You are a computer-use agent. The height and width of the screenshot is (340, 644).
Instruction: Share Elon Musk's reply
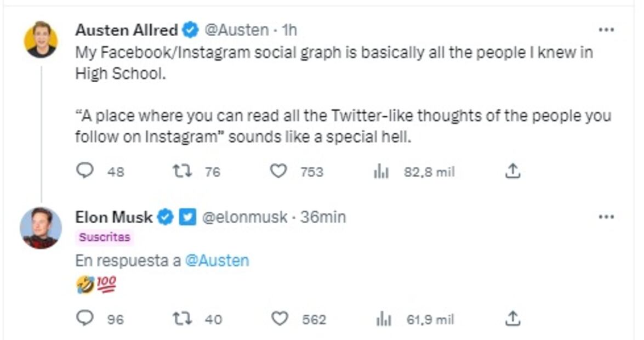point(512,318)
